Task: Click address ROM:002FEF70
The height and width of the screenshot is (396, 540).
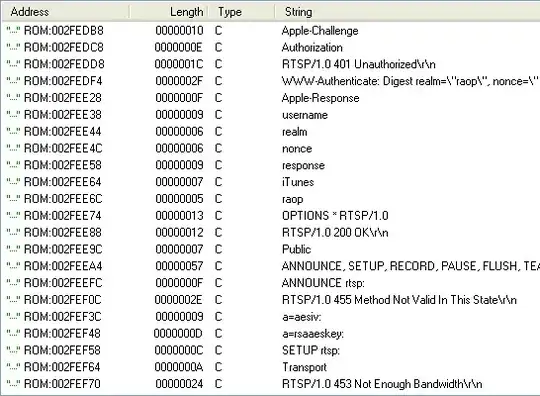Action: pyautogui.click(x=62, y=384)
